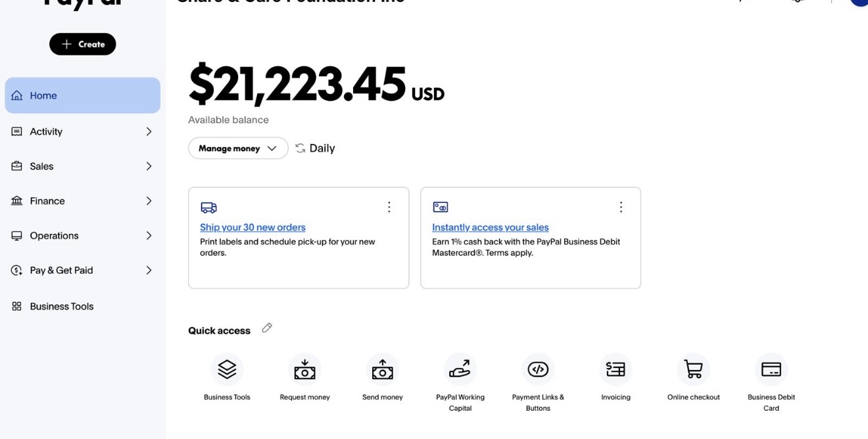Select Activity in the sidebar
868x439 pixels.
(x=83, y=131)
